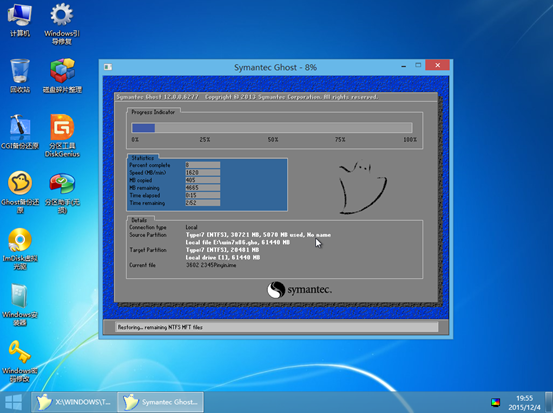Click the Symantec logo at bottom
Screen dimensions: 553x413
tap(299, 290)
